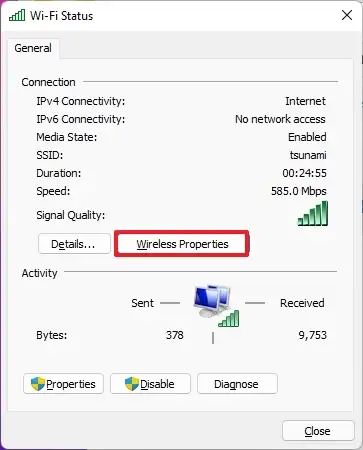363x450 pixels.
Task: Disable the Wi-Fi adapter
Action: click(x=150, y=384)
